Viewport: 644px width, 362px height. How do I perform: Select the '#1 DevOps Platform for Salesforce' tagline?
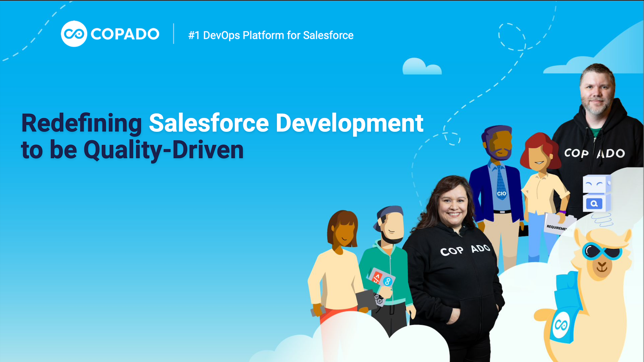coord(271,35)
